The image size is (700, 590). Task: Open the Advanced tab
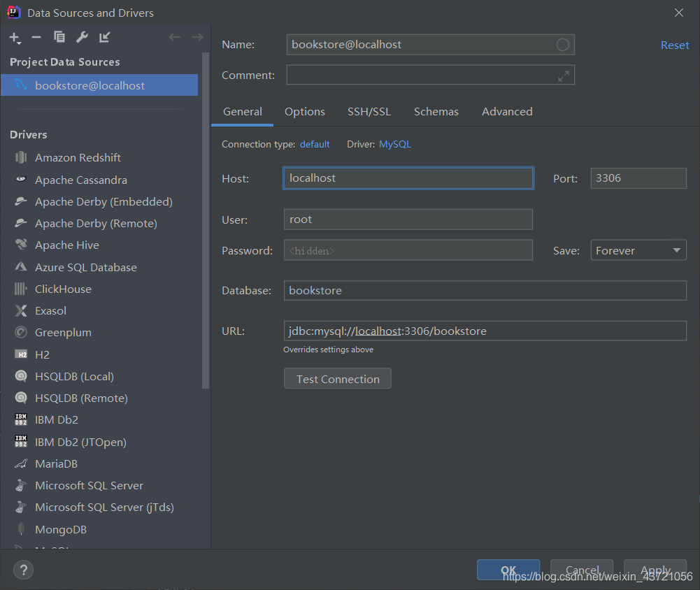click(x=507, y=112)
